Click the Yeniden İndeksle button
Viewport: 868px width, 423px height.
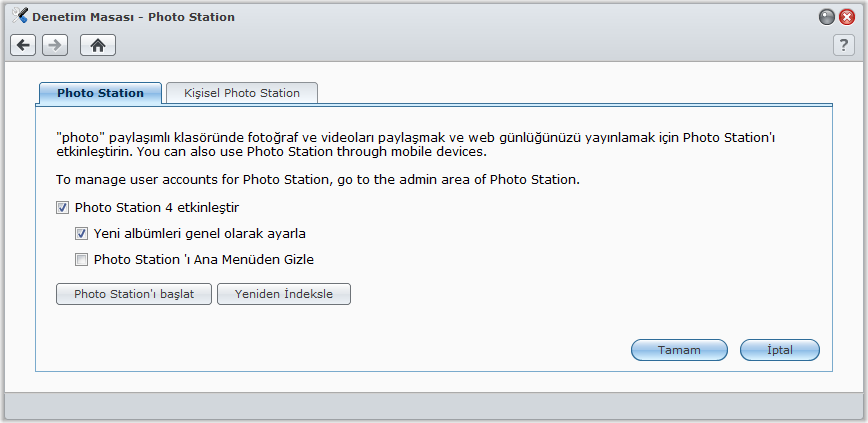284,294
